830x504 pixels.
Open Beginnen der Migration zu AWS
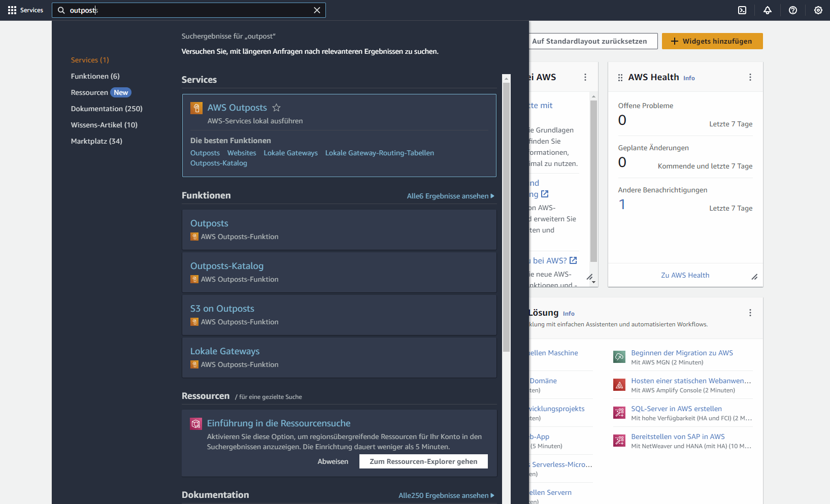click(x=682, y=353)
